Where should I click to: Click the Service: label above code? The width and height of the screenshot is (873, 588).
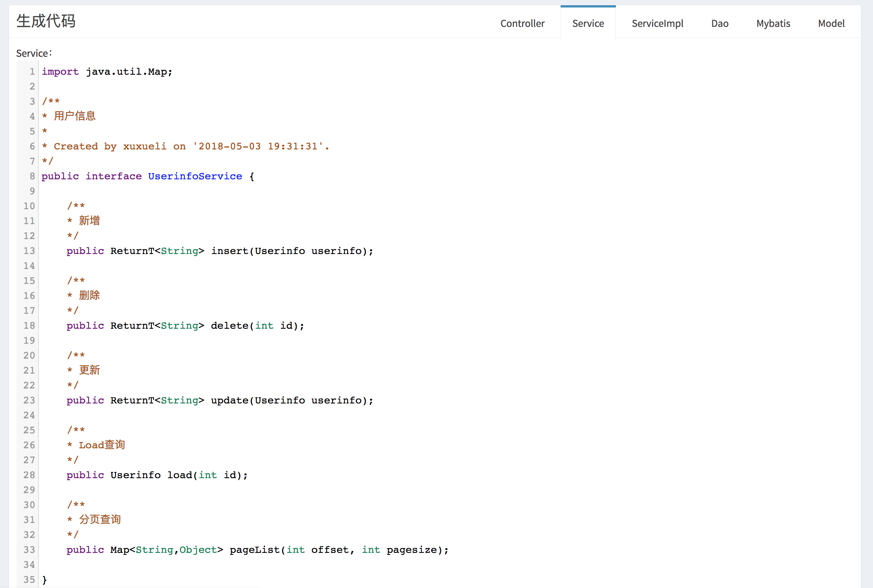(34, 53)
